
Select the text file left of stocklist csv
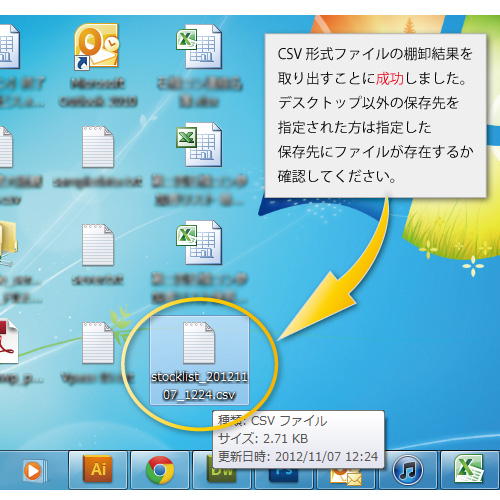click(x=98, y=343)
